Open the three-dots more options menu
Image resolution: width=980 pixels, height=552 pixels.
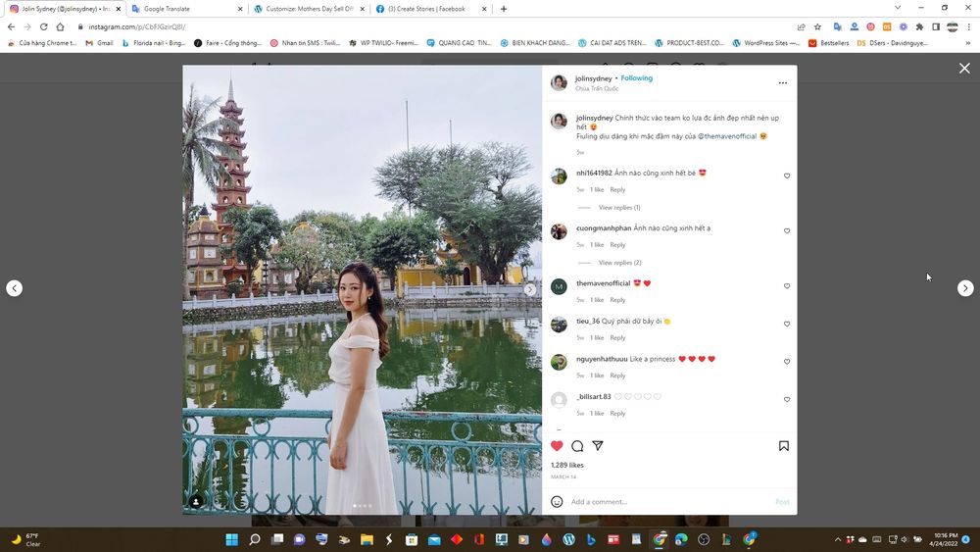point(782,83)
